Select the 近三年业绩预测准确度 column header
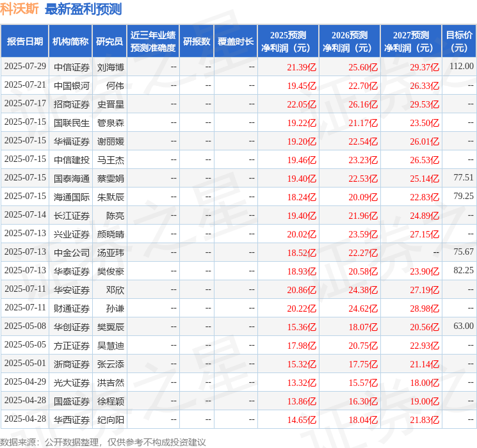This screenshot has width=477, height=448. point(153,42)
